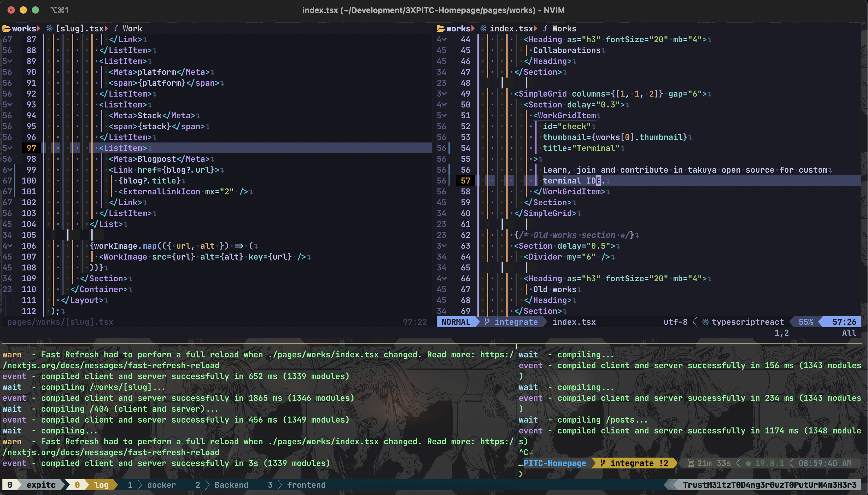Image resolution: width=868 pixels, height=495 pixels.
Task: Click the [slug].tsx breadcrumb in left winbar
Action: point(80,29)
